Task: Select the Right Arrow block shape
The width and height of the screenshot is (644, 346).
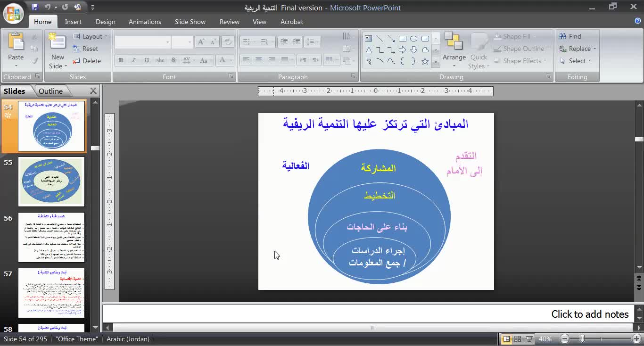Action: coord(403,50)
